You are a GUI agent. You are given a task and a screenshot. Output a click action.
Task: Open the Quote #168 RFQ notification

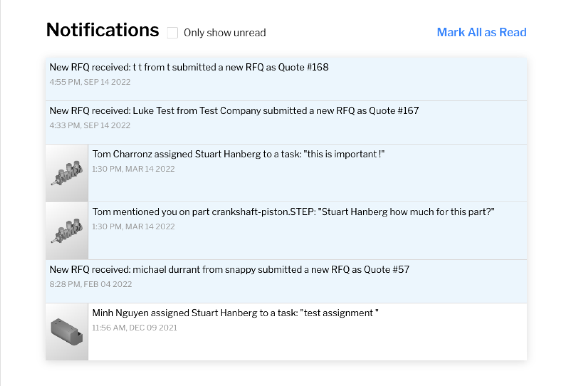189,67
